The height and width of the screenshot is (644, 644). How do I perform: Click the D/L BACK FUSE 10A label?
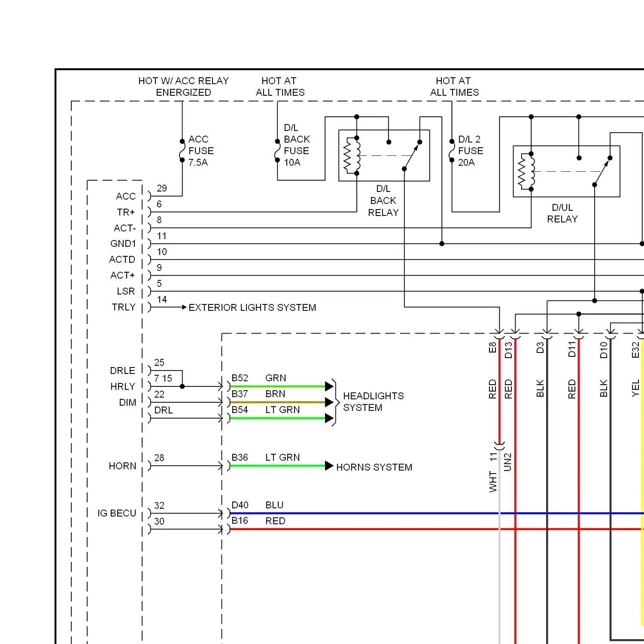[297, 145]
